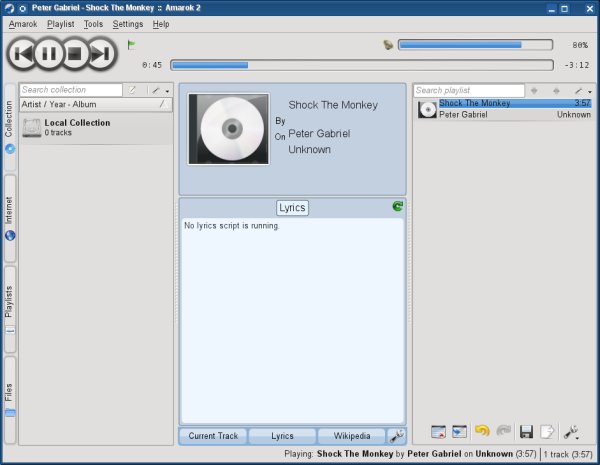Switch to the Playlists sidebar tab
Viewport: 600px width, 465px height.
pyautogui.click(x=10, y=309)
